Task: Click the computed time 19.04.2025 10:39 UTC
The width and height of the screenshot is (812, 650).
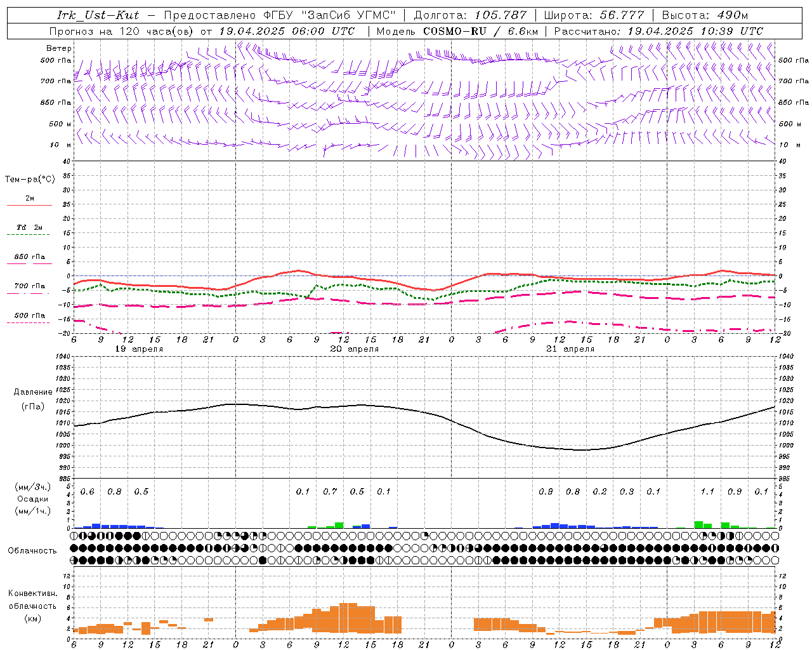Action: 695,31
